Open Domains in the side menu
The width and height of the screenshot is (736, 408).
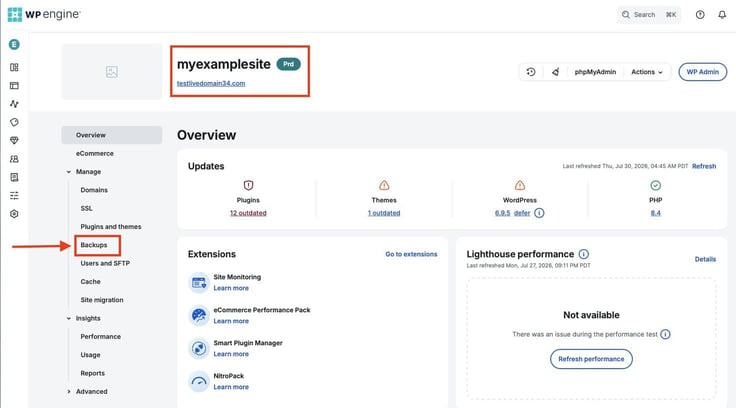pos(94,190)
